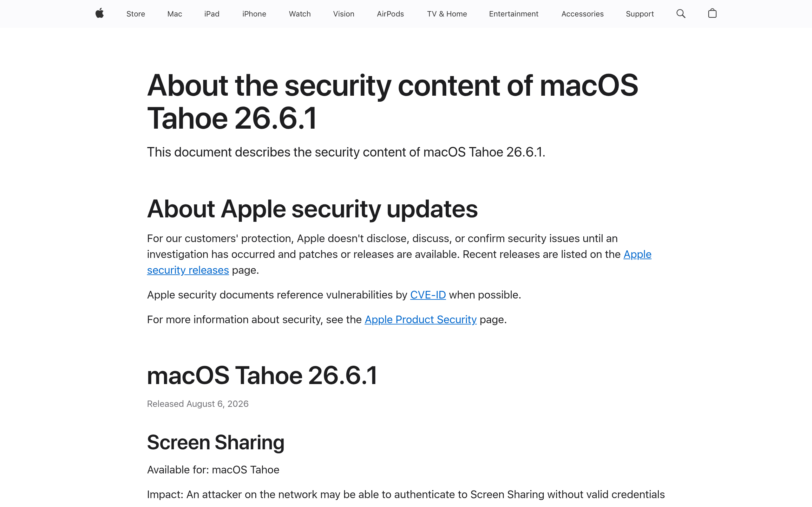Select Accessories in the top bar
This screenshot has width=812, height=507.
(582, 14)
